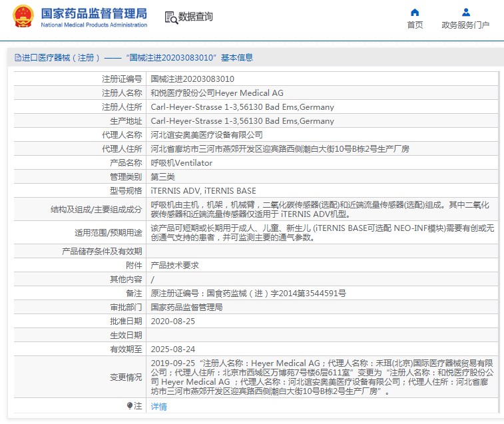Click the 政务服务门户 user icon
The width and height of the screenshot is (504, 424).
coord(465,12)
